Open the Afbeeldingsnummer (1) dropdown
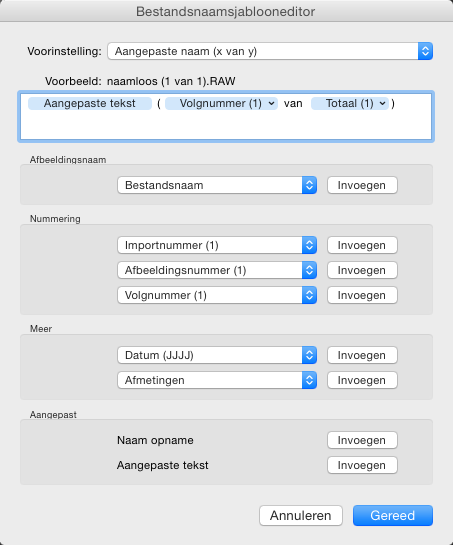Viewport: 453px width, 545px height. [x=217, y=270]
